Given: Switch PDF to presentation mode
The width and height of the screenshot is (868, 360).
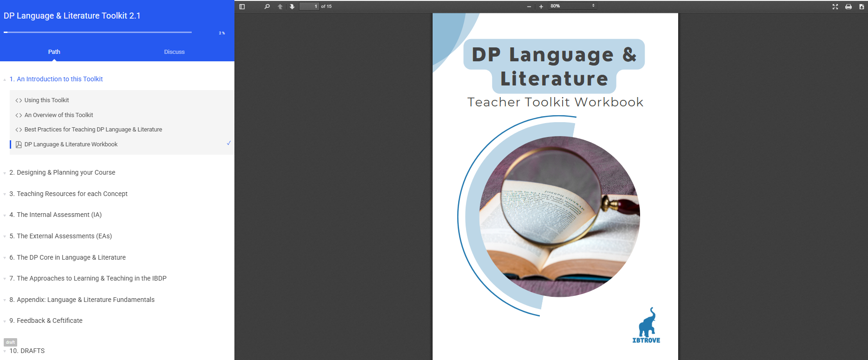Looking at the screenshot, I should pyautogui.click(x=835, y=7).
